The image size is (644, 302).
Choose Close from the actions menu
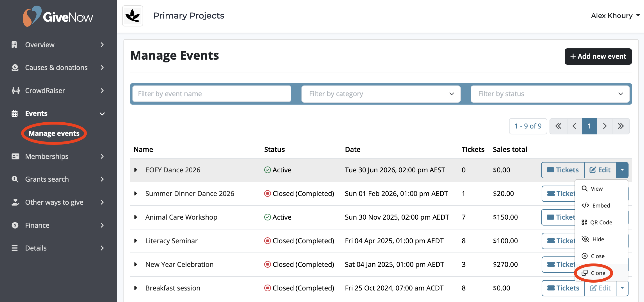pyautogui.click(x=601, y=256)
